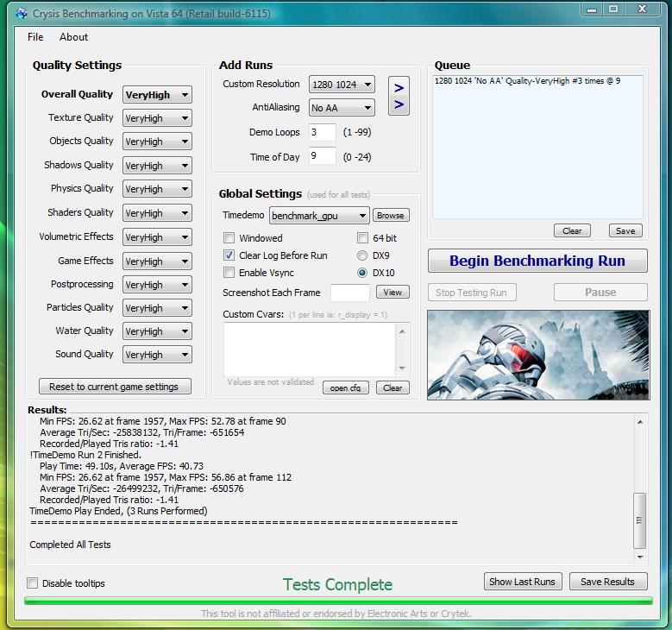Click Save Results
The width and height of the screenshot is (672, 630).
[x=607, y=582]
